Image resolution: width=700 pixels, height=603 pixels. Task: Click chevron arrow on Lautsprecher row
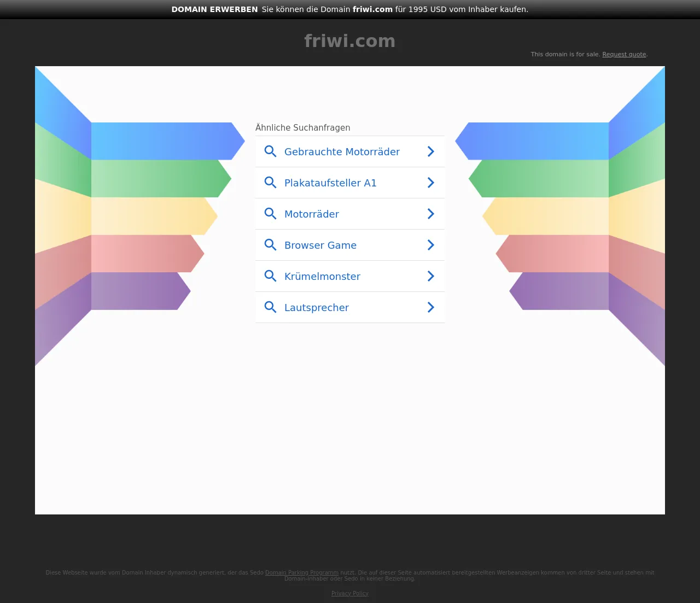pos(431,307)
